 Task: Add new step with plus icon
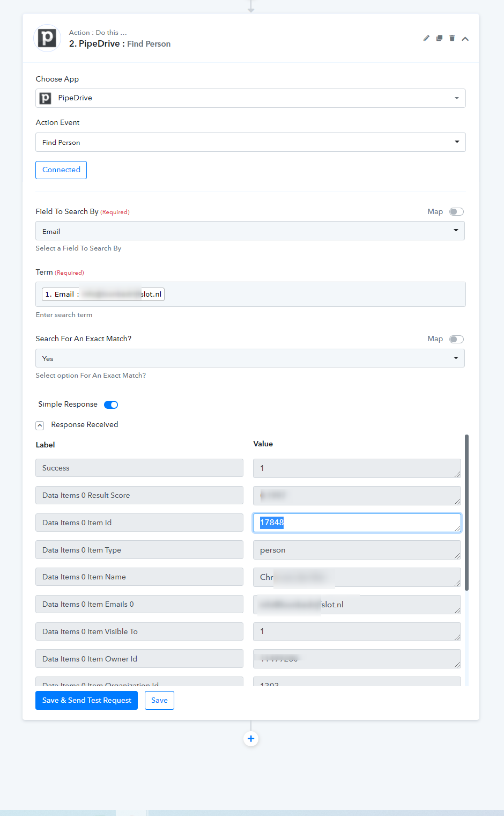pyautogui.click(x=251, y=739)
